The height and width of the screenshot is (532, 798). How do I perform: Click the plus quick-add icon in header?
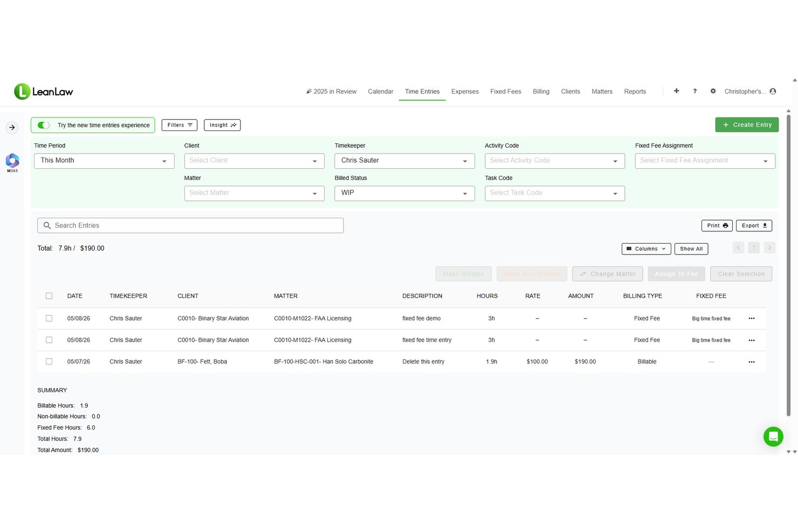[676, 91]
